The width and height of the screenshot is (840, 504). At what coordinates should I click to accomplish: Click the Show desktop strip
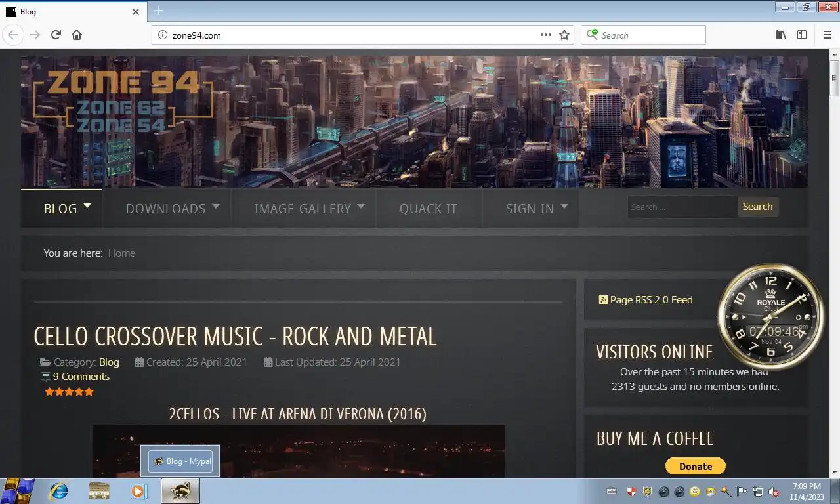(x=835, y=491)
